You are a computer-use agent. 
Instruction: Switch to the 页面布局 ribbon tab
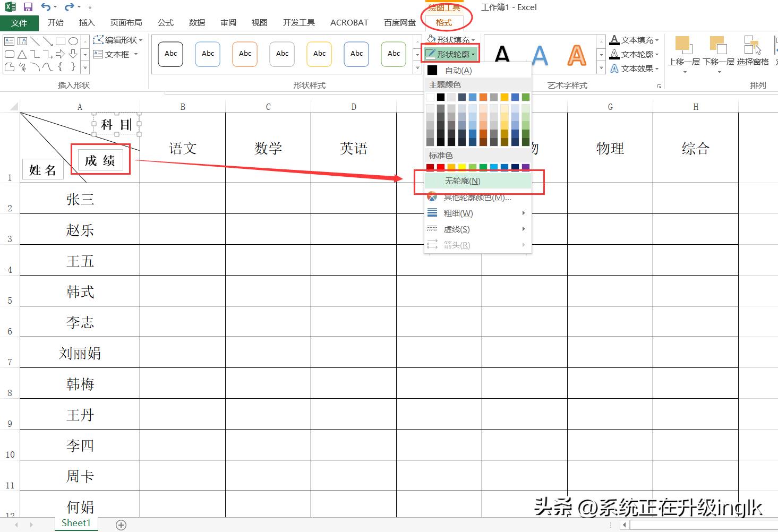click(126, 22)
